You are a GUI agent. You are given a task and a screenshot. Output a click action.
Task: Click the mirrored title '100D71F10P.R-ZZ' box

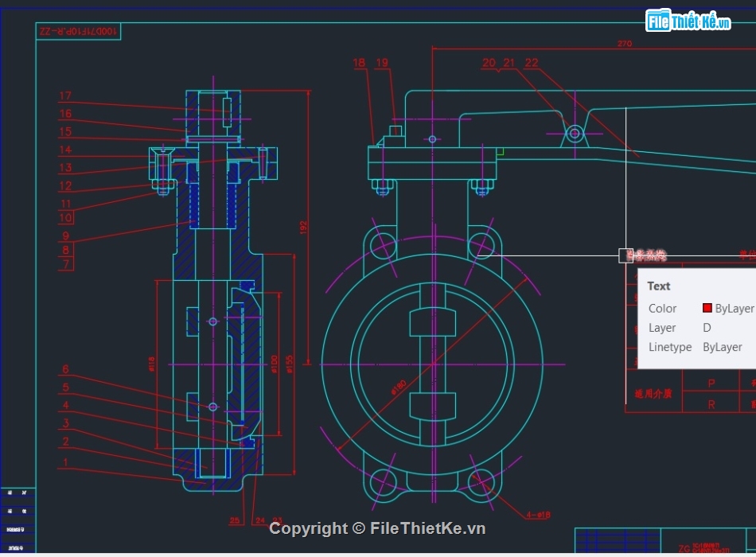(78, 31)
